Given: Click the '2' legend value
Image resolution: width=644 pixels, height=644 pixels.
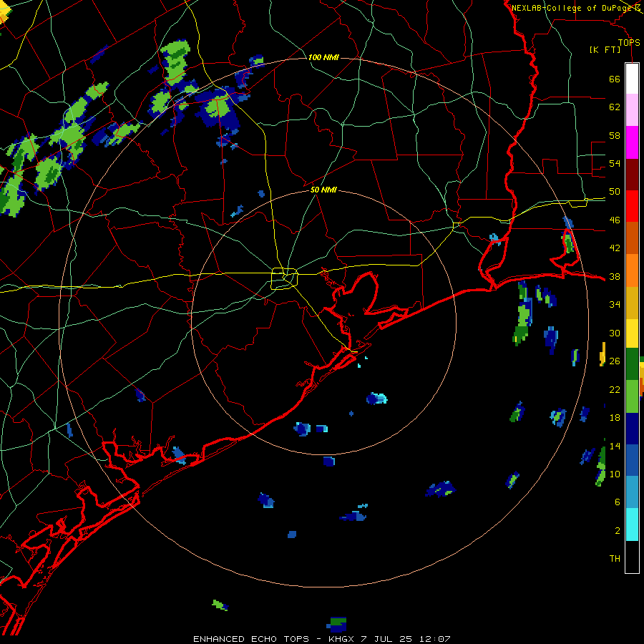Looking at the screenshot, I should click(618, 531).
